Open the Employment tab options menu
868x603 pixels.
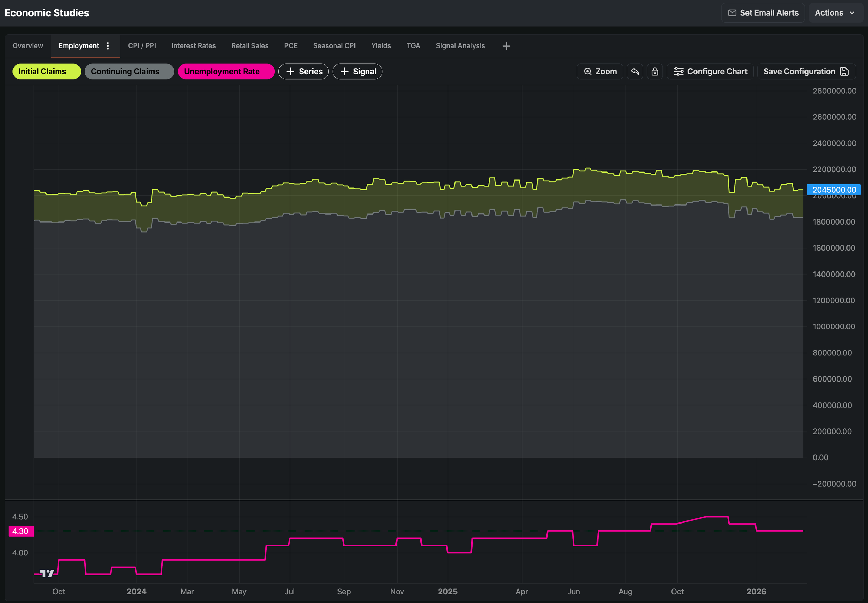tap(108, 46)
